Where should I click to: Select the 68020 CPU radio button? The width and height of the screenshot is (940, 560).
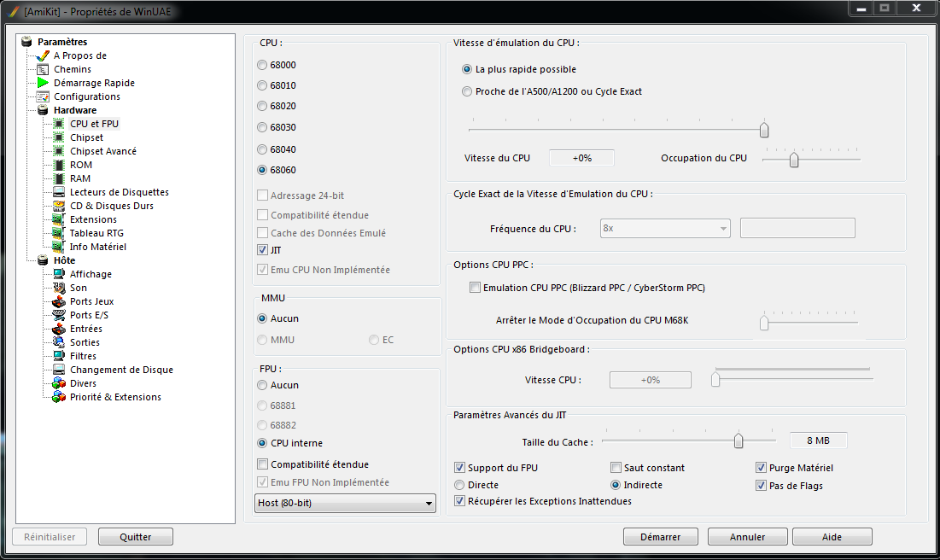[x=262, y=106]
